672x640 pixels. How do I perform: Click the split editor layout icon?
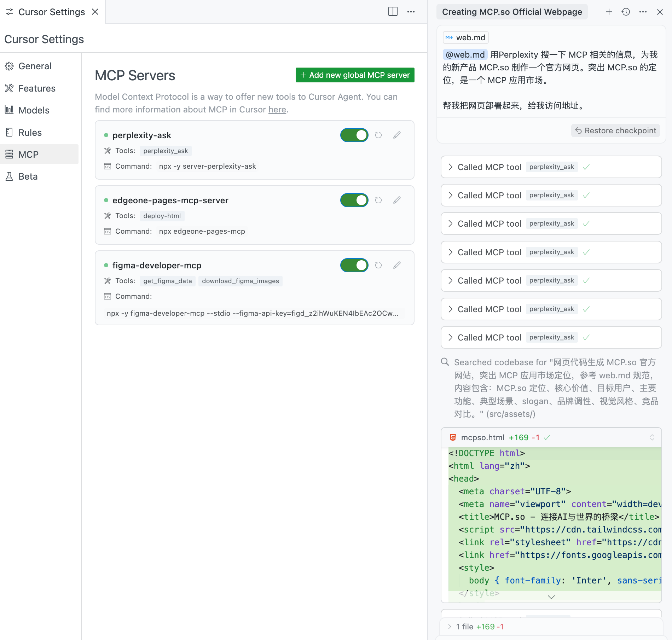[x=393, y=12]
